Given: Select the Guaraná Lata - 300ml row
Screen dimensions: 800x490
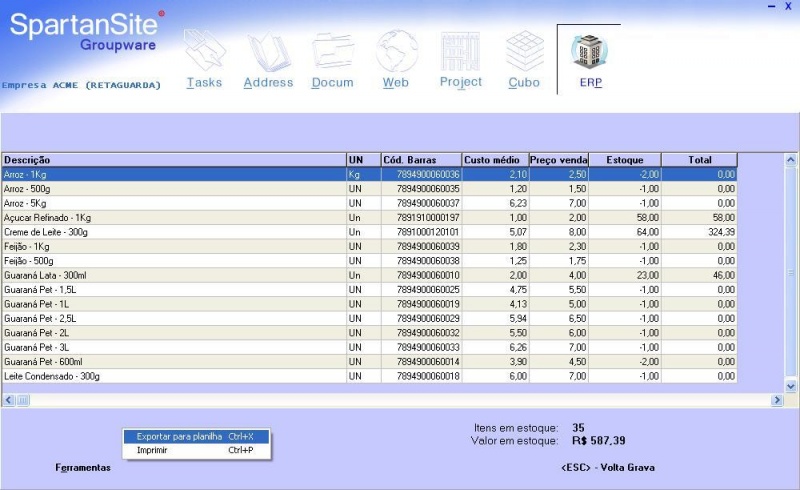Looking at the screenshot, I should 369,275.
